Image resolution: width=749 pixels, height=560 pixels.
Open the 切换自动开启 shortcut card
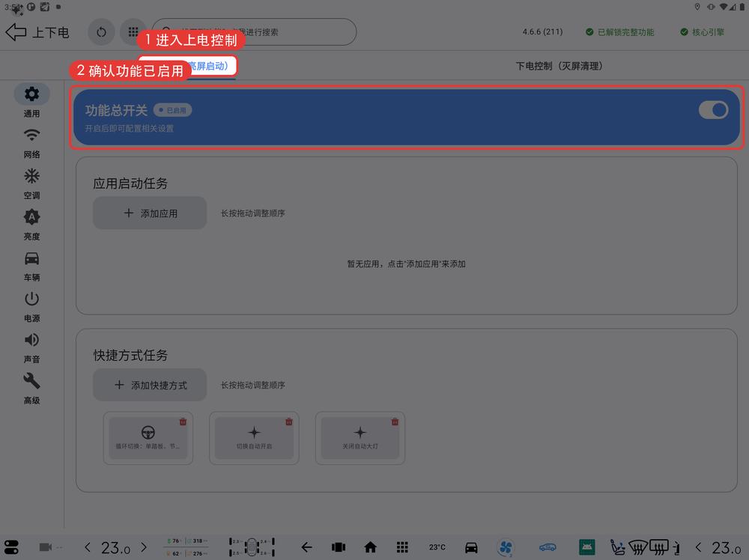[x=254, y=438]
